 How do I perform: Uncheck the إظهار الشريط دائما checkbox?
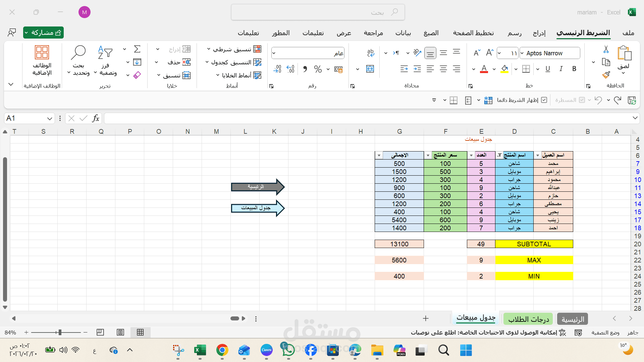(x=544, y=100)
